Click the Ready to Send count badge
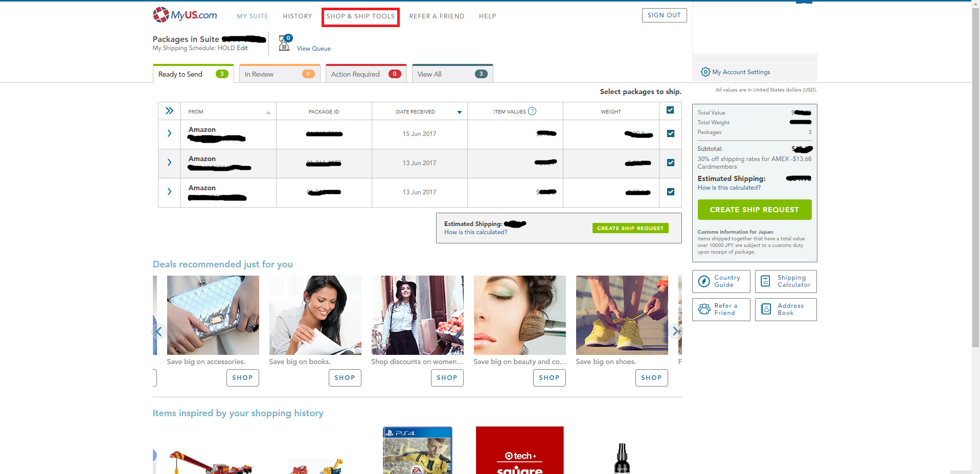The width and height of the screenshot is (980, 474). [x=222, y=74]
